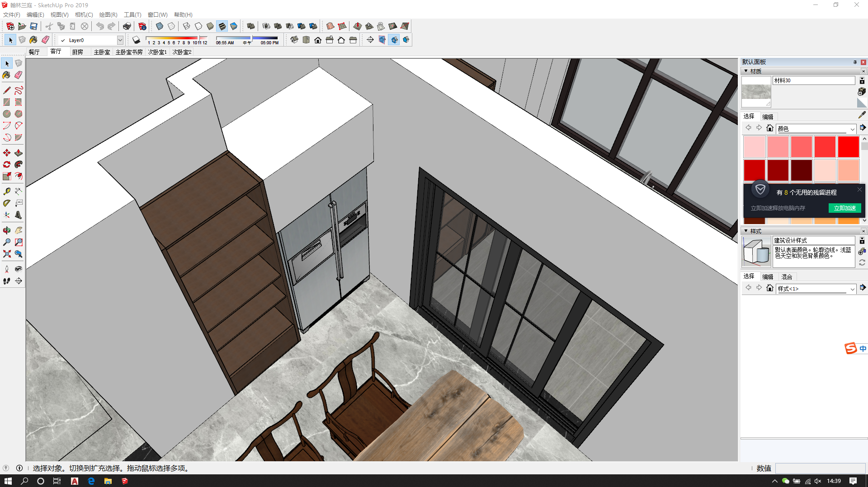Toggle X-ray face style
The image size is (868, 487).
[160, 26]
